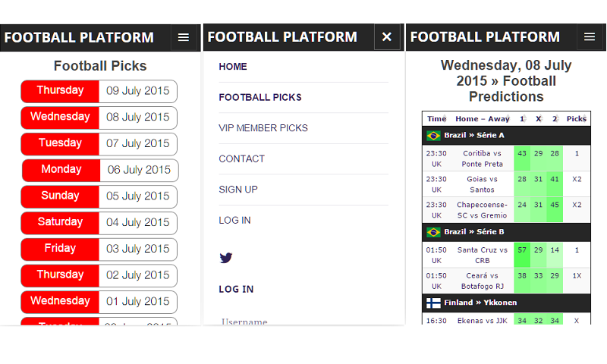Select Home in navigation menu

233,67
